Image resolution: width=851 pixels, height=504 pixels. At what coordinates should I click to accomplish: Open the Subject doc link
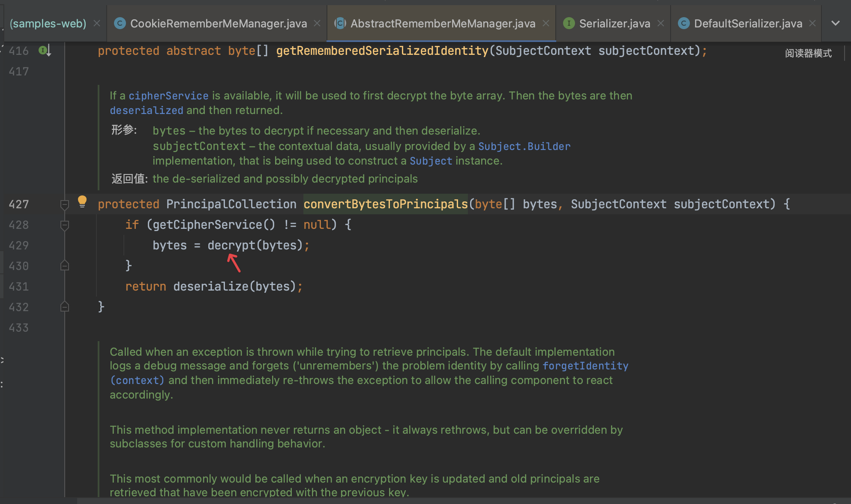tap(431, 161)
